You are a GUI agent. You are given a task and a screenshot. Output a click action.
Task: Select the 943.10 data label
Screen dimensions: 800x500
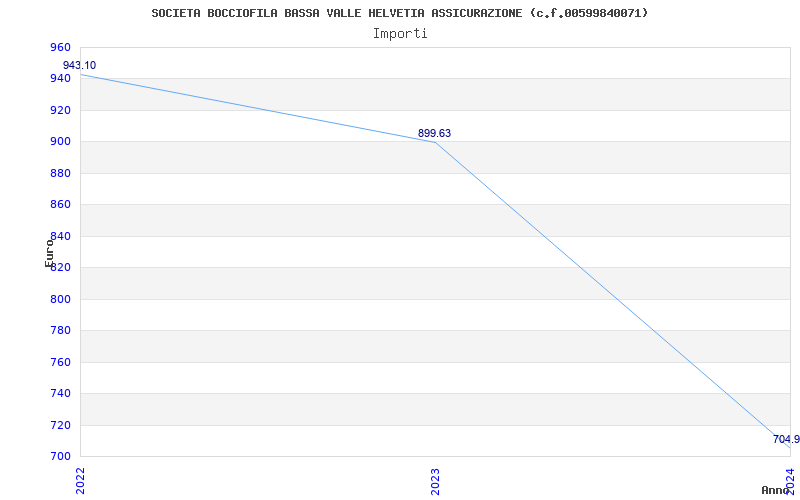click(x=79, y=66)
